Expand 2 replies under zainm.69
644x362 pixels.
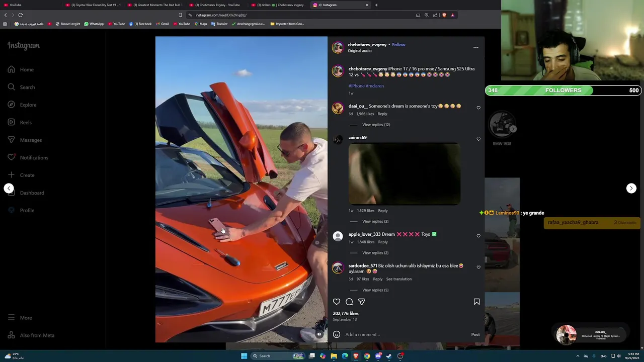375,221
